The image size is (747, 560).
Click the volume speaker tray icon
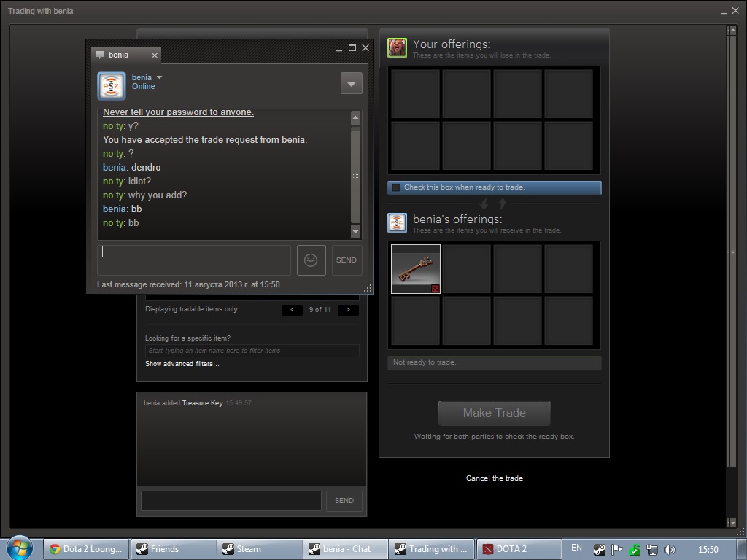pyautogui.click(x=670, y=549)
